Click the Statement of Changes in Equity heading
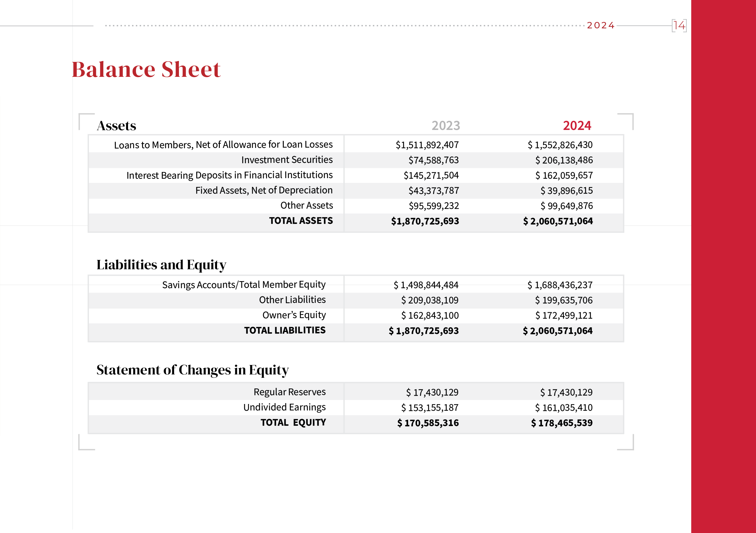 (x=192, y=370)
